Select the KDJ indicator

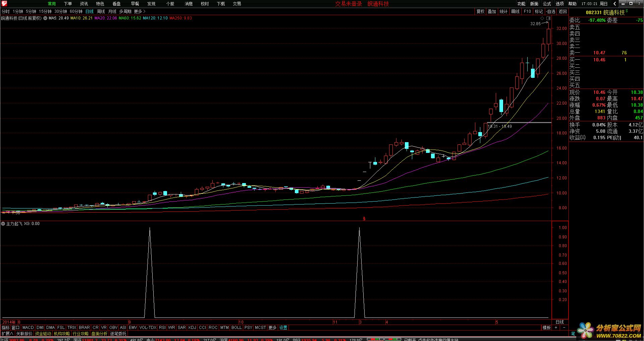(192, 328)
